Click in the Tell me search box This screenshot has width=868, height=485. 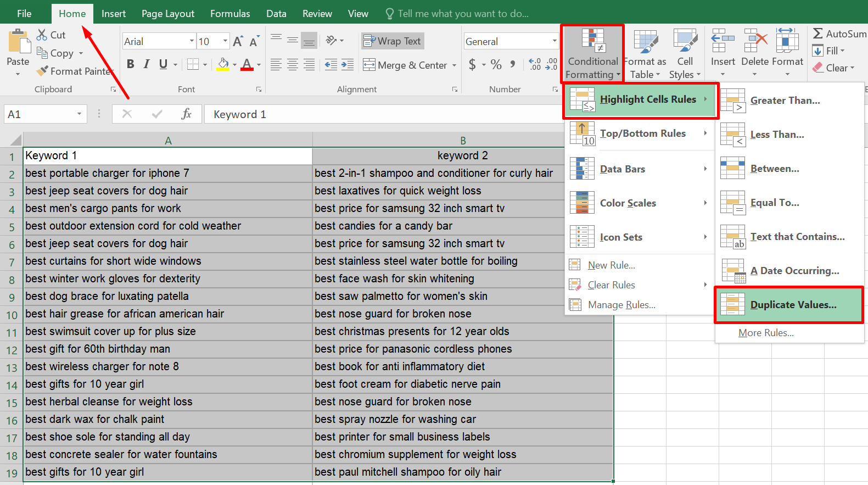[463, 13]
